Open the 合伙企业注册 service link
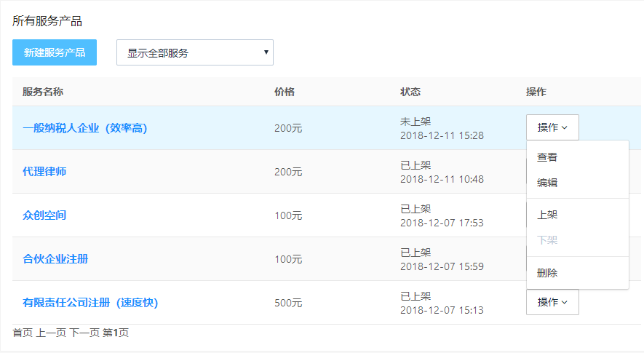This screenshot has height=353, width=644. (x=55, y=259)
